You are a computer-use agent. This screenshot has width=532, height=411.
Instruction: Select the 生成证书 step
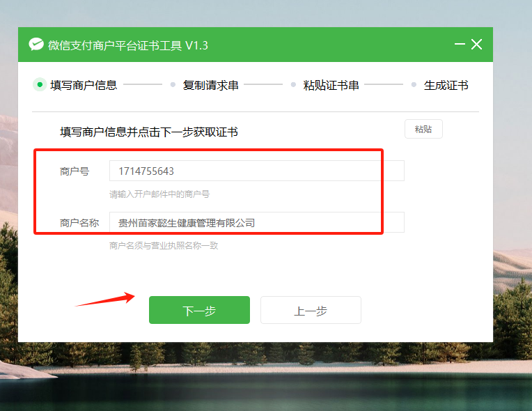(446, 85)
